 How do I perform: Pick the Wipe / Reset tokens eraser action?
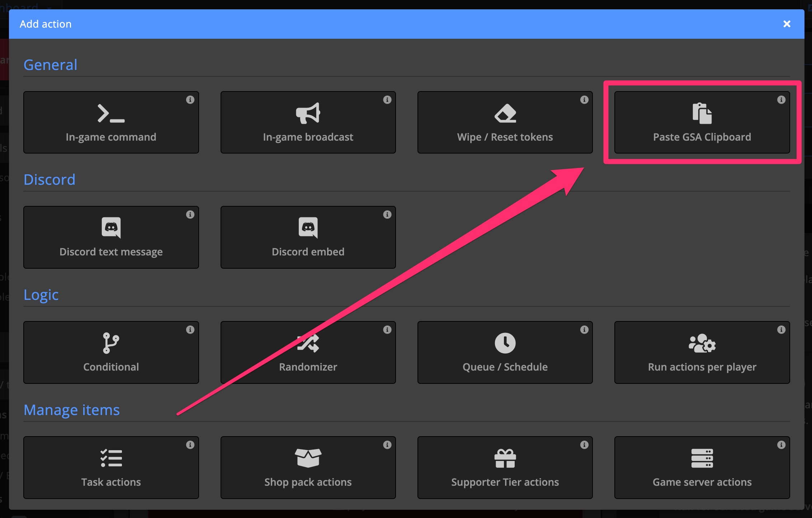505,122
